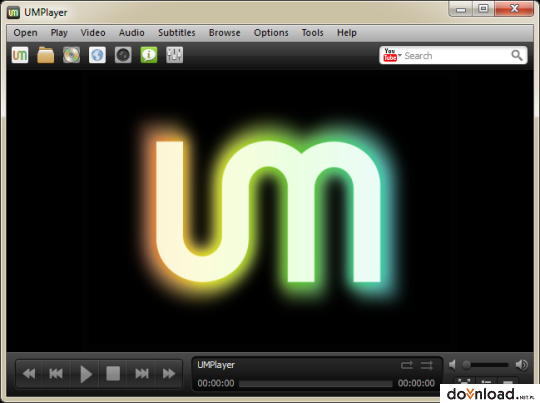Toggle shuffle playback in the display panel
The width and height of the screenshot is (540, 403).
pyautogui.click(x=427, y=365)
